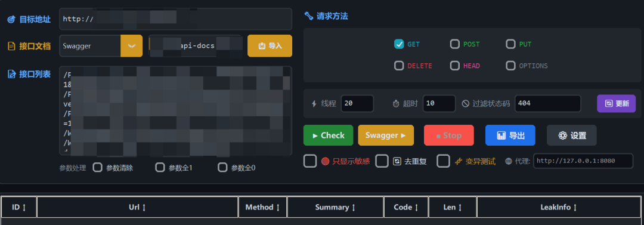The image size is (644, 225).
Task: Sort the table by Method column
Action: tap(262, 207)
